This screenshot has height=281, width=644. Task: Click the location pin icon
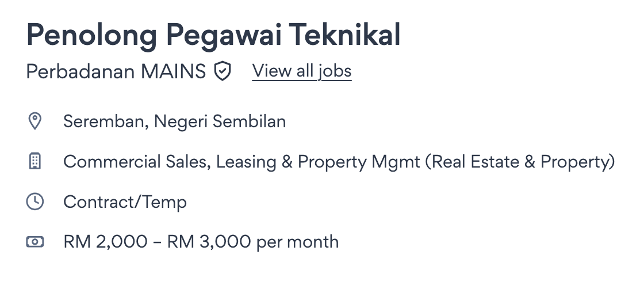pos(35,121)
